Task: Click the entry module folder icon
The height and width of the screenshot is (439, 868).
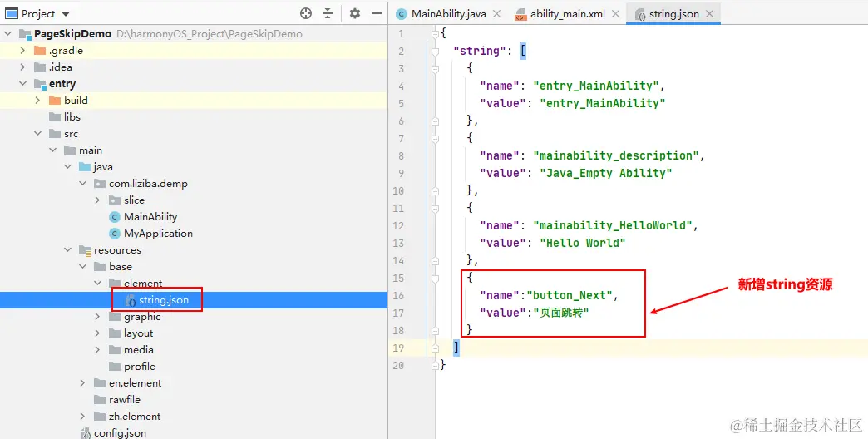Action: point(40,84)
